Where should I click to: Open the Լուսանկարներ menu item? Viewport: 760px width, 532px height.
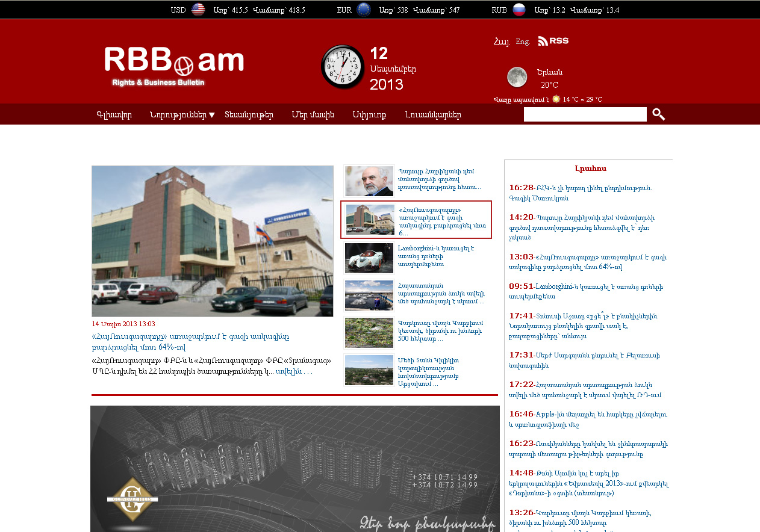coord(433,115)
